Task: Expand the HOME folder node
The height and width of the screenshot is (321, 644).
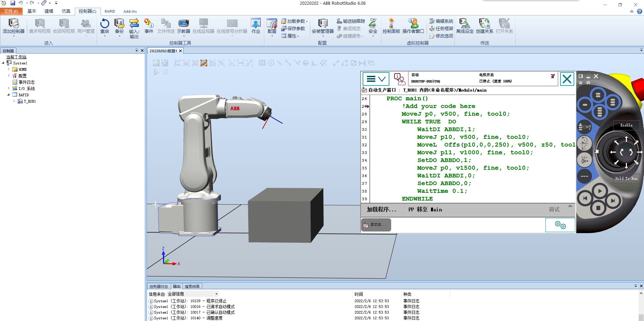Action: pos(9,69)
